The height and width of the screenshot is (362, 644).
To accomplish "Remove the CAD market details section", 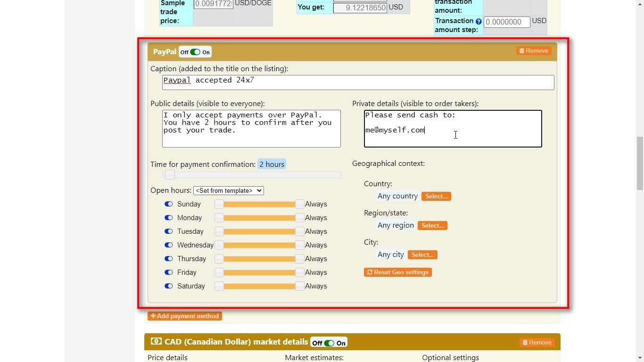I will tap(537, 343).
